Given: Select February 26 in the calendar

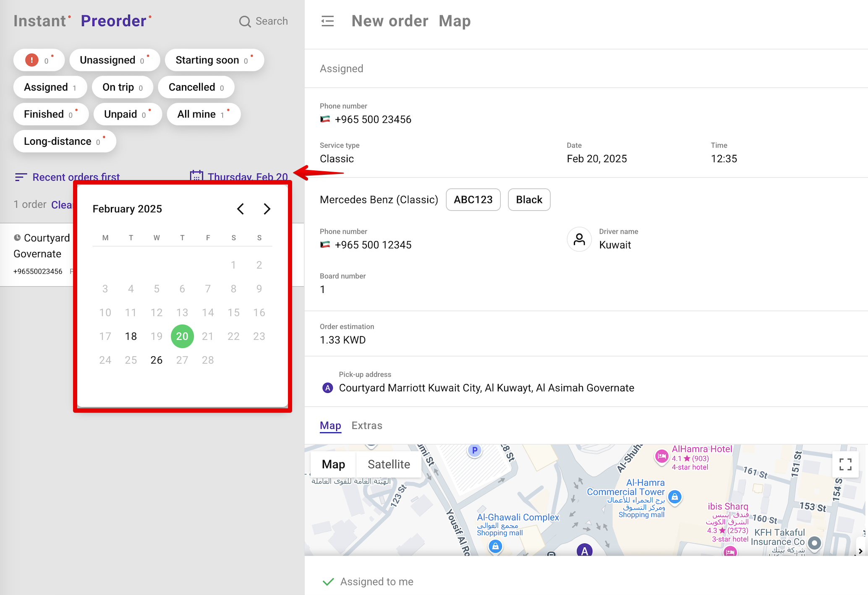Looking at the screenshot, I should [157, 360].
